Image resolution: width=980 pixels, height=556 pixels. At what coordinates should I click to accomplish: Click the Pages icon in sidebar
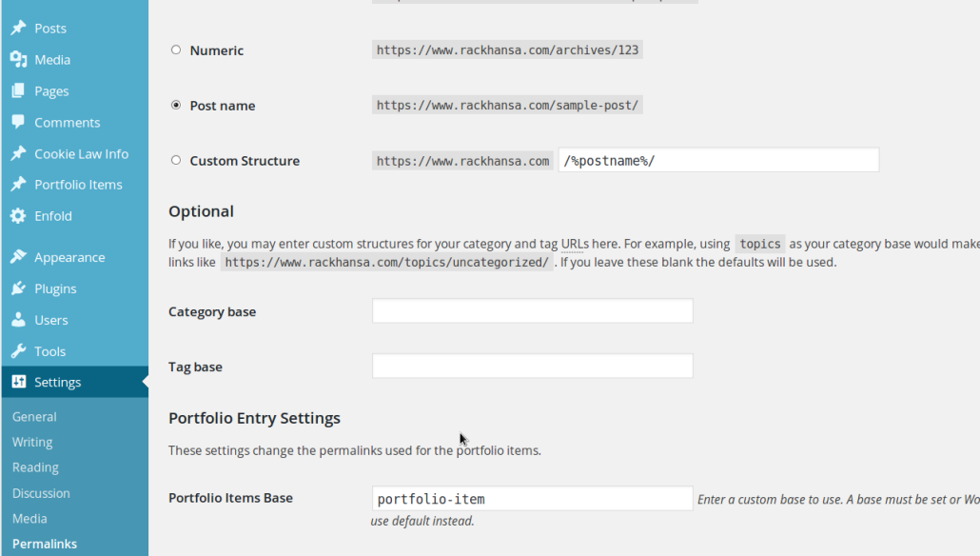click(18, 91)
